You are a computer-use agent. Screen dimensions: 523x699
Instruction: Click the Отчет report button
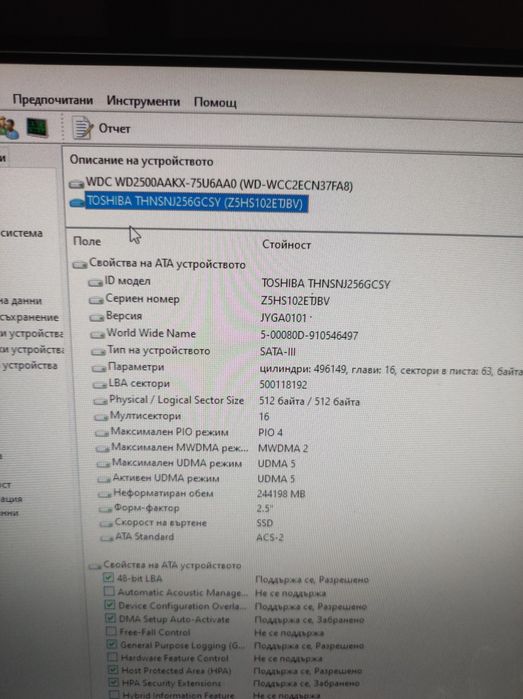[115, 129]
